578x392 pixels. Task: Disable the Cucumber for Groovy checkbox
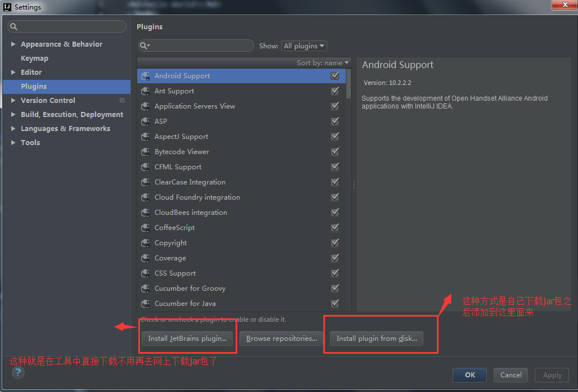coord(335,288)
